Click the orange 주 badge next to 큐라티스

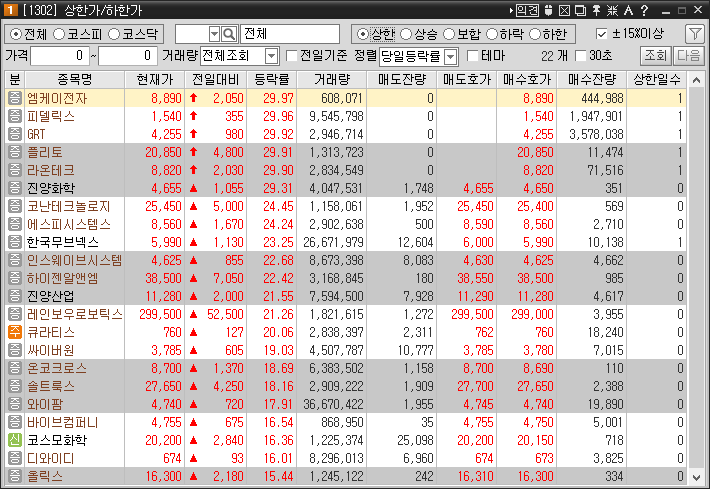tap(14, 332)
